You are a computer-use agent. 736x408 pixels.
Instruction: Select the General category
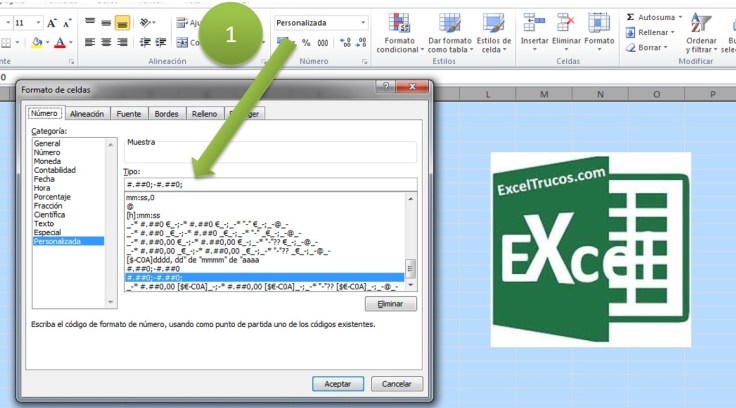click(x=47, y=143)
